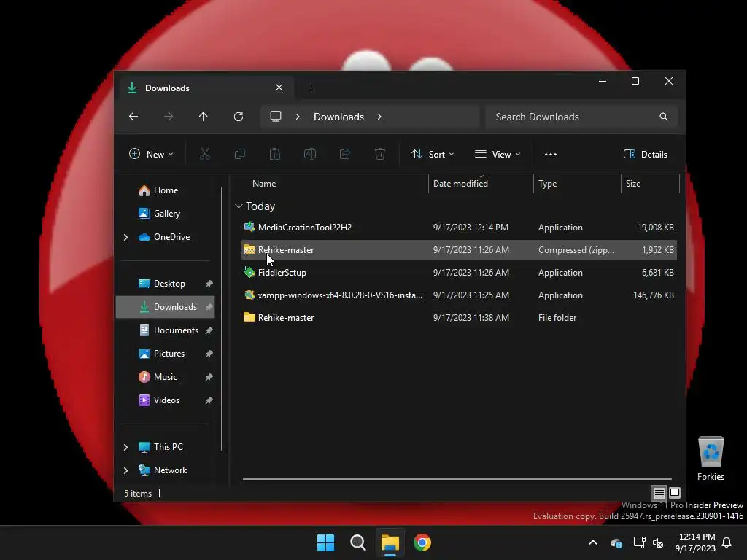The width and height of the screenshot is (747, 560).
Task: Select the xampp-windows-x64 installer file
Action: pos(459,295)
